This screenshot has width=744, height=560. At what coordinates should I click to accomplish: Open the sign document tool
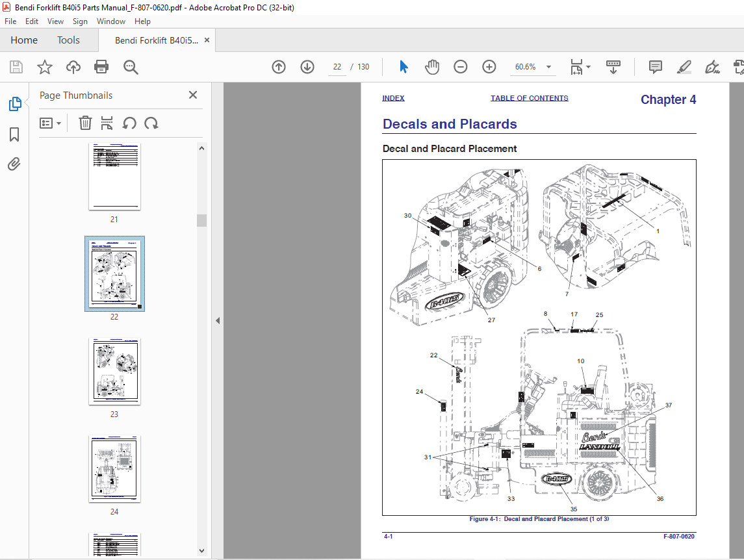pos(712,67)
